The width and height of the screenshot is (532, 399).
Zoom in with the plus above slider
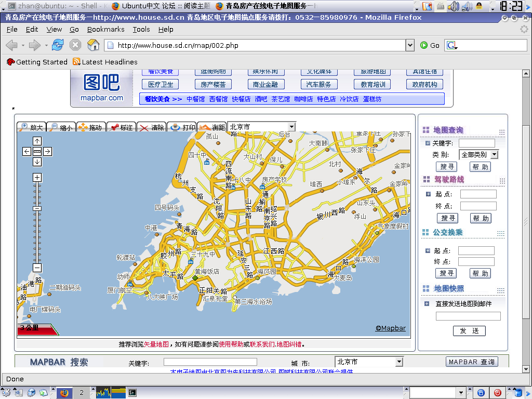pyautogui.click(x=37, y=177)
